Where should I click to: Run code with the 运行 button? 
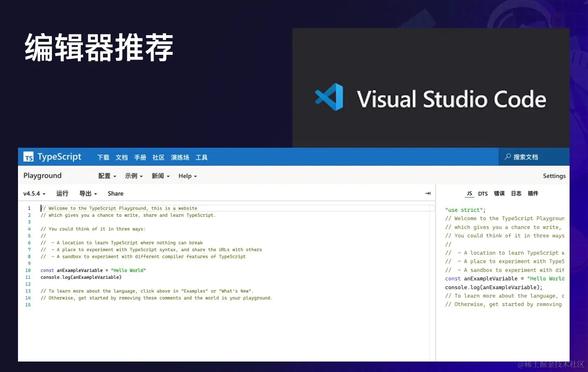click(x=62, y=193)
